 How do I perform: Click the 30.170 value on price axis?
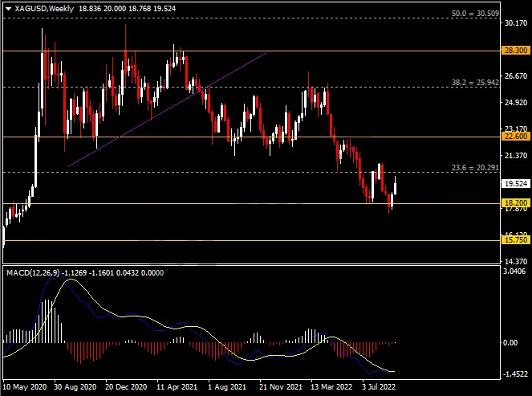click(513, 24)
